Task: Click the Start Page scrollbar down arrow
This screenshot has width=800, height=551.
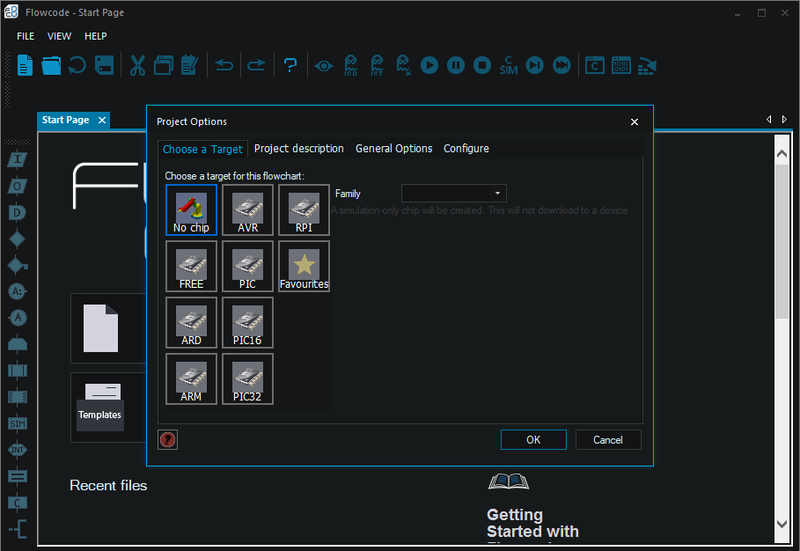Action: click(782, 524)
